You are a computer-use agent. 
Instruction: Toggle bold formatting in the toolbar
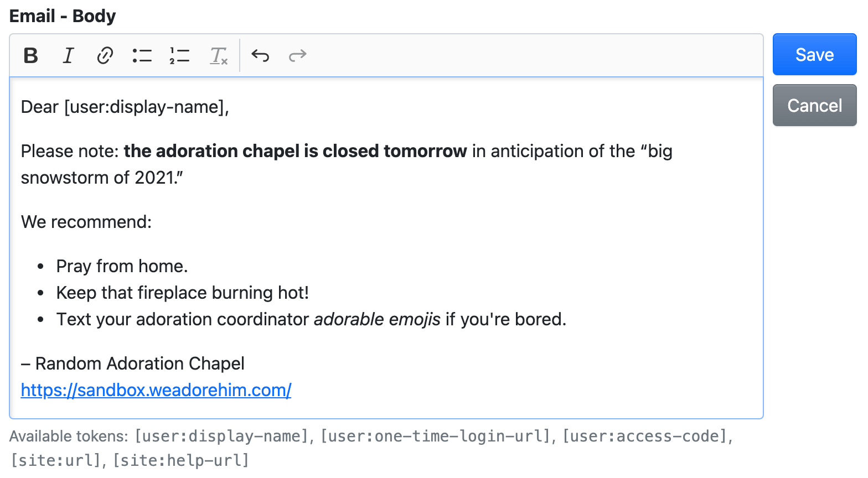tap(31, 55)
